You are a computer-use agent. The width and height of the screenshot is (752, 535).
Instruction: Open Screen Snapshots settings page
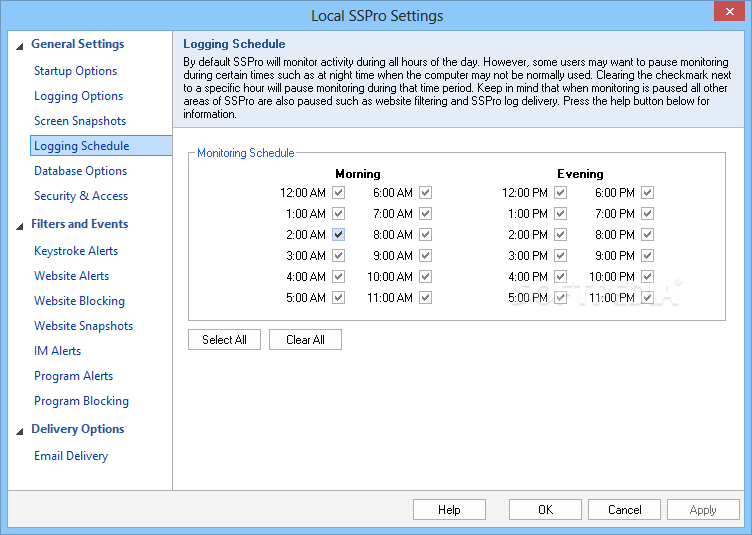(x=80, y=121)
